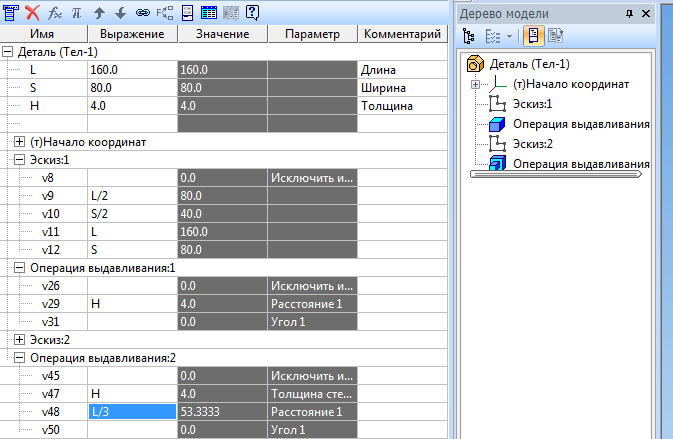Viewport: 673px width, 439px height.
Task: Click the Эскиз:1 sketch icon in model tree
Action: (497, 104)
